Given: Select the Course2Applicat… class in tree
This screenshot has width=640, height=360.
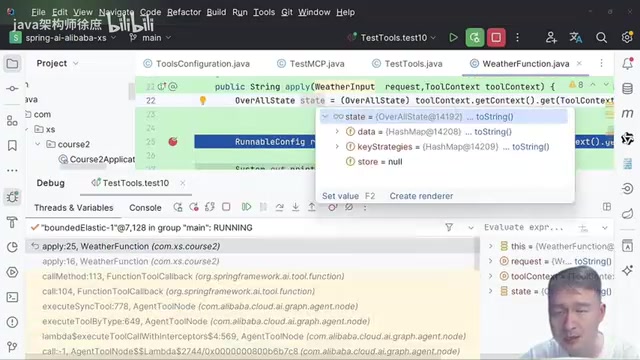Looking at the screenshot, I should 97,159.
